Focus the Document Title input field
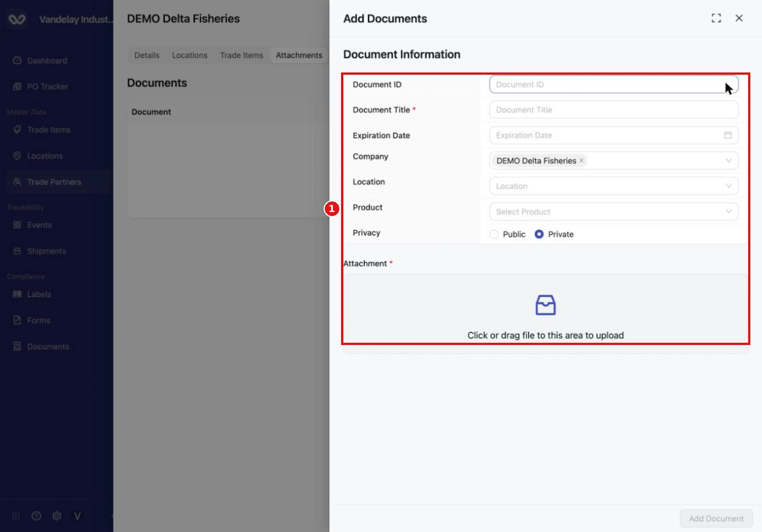762x532 pixels. [614, 110]
